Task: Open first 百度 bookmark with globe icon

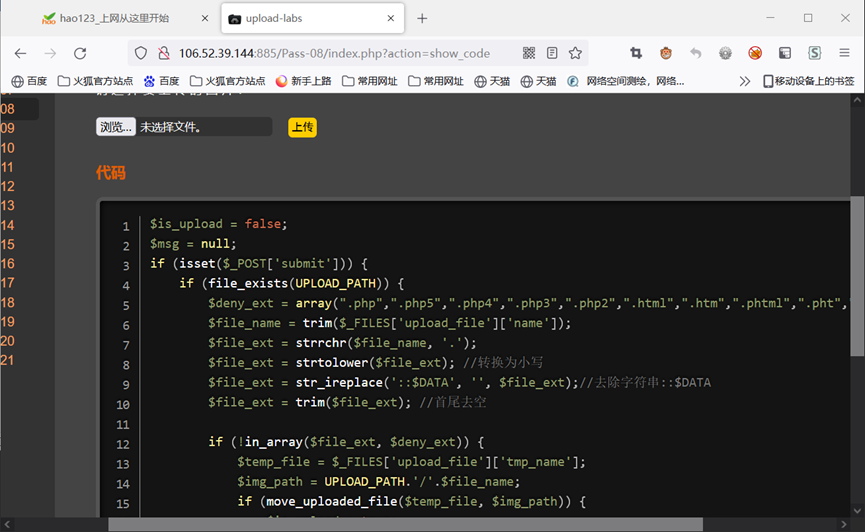Action: (x=29, y=81)
